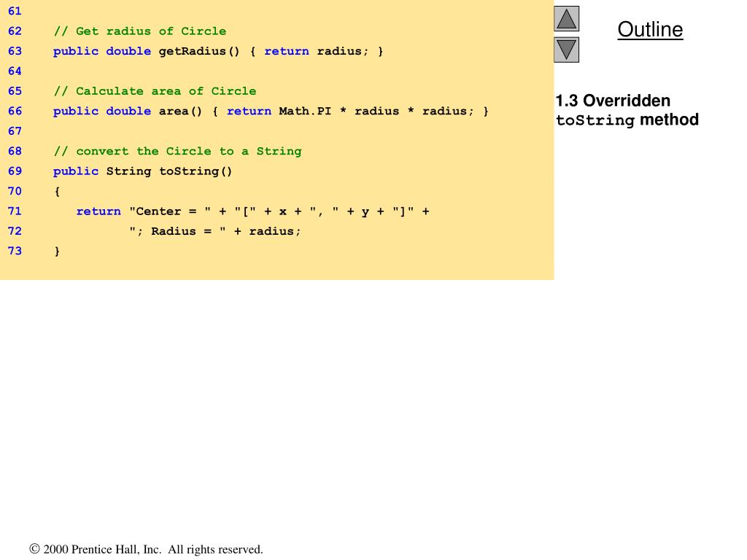Click the return "Center = " statement on line 71

pos(252,211)
